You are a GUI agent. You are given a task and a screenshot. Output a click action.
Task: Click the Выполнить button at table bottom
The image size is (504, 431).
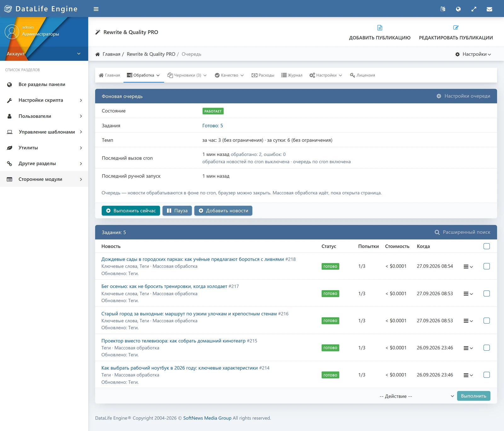coord(473,396)
